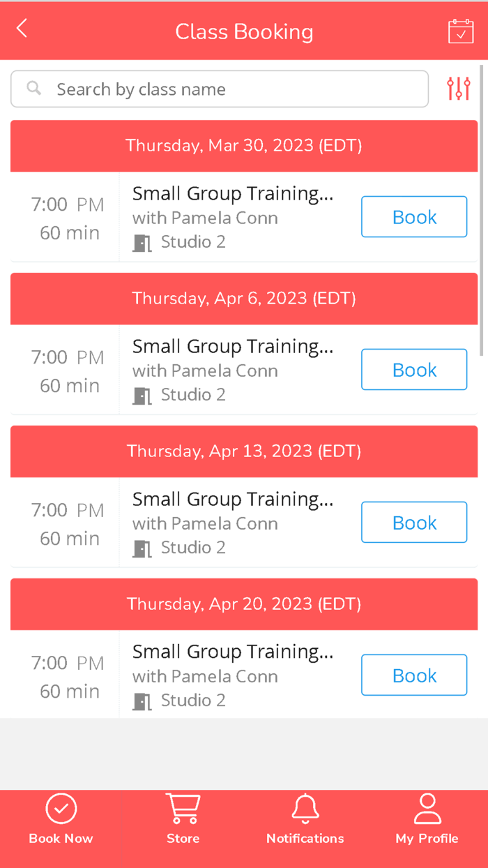
Task: Tap the Studio 2 door icon for Apr 20
Action: 142,701
